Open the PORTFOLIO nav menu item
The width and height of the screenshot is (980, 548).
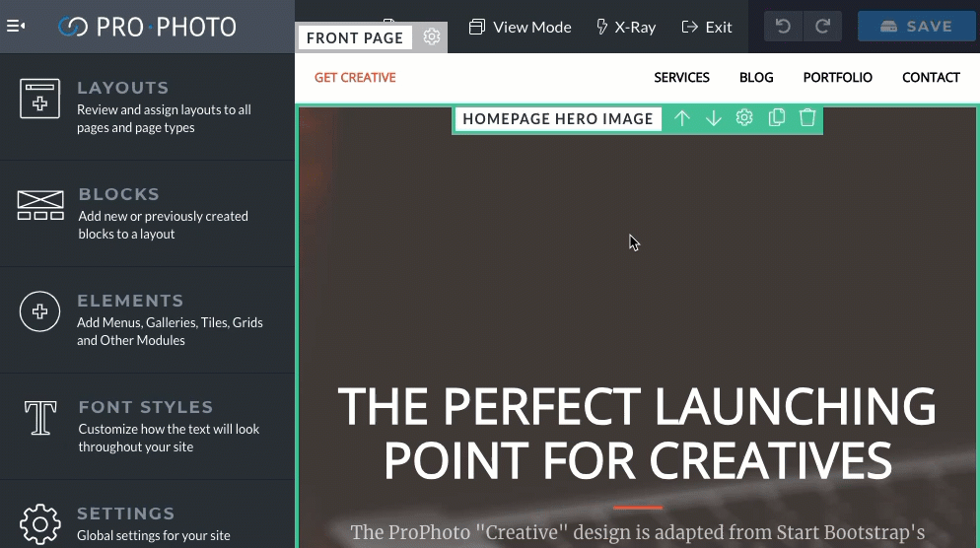point(837,78)
